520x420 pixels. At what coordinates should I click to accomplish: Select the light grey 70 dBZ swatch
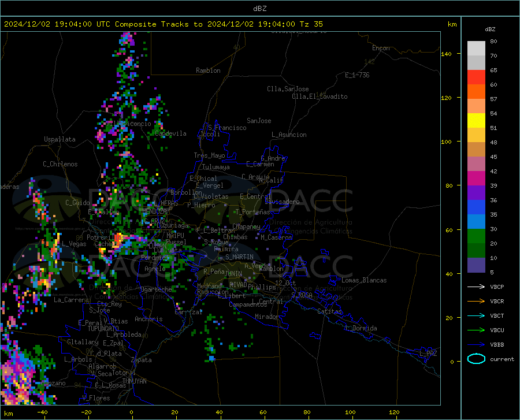point(476,49)
